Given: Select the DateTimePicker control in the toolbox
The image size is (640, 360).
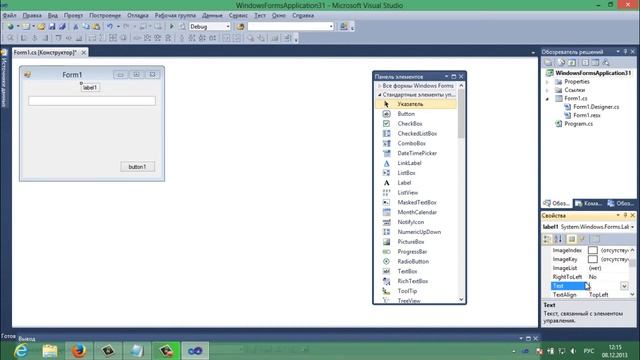Looking at the screenshot, I should 416,153.
